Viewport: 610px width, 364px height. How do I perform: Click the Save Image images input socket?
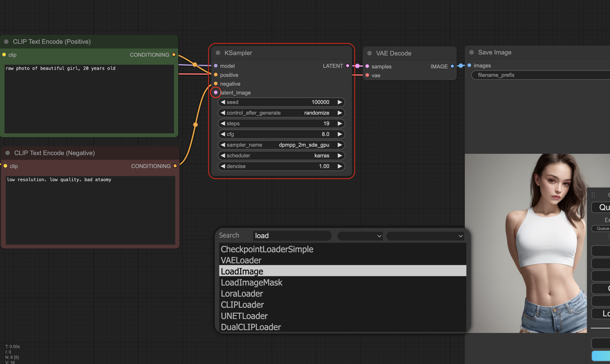pyautogui.click(x=469, y=66)
